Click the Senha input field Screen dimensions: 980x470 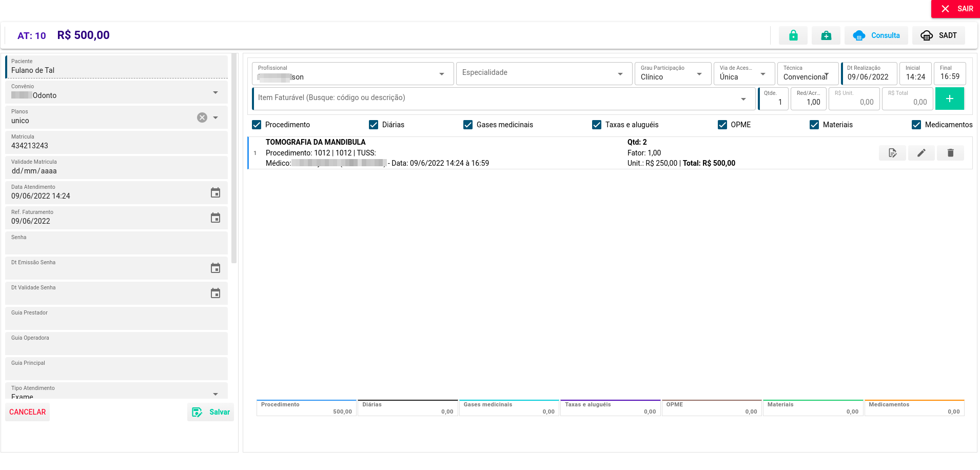tap(116, 245)
